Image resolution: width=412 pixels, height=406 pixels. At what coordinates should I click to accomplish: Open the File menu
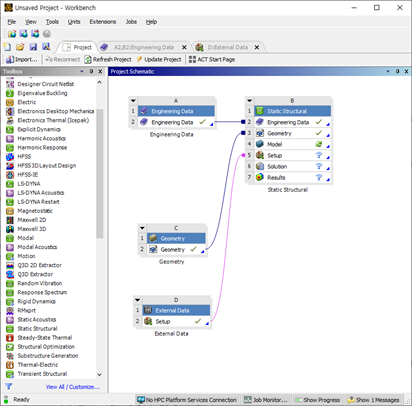coord(12,22)
